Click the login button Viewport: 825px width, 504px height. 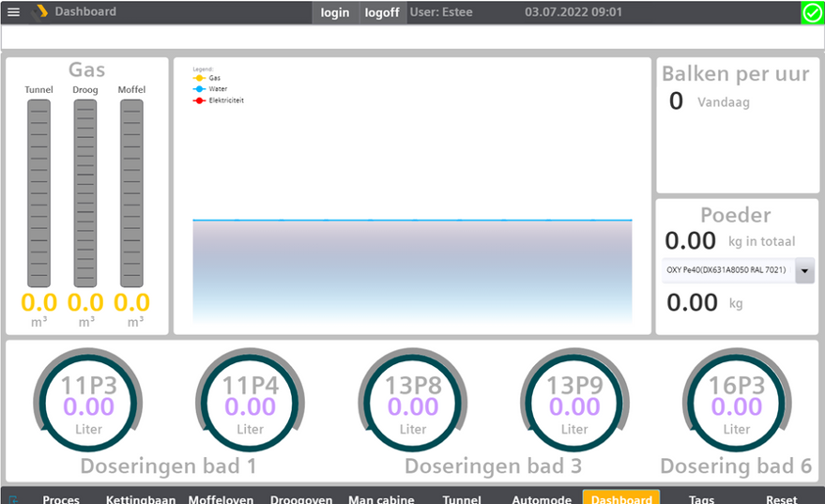click(335, 12)
